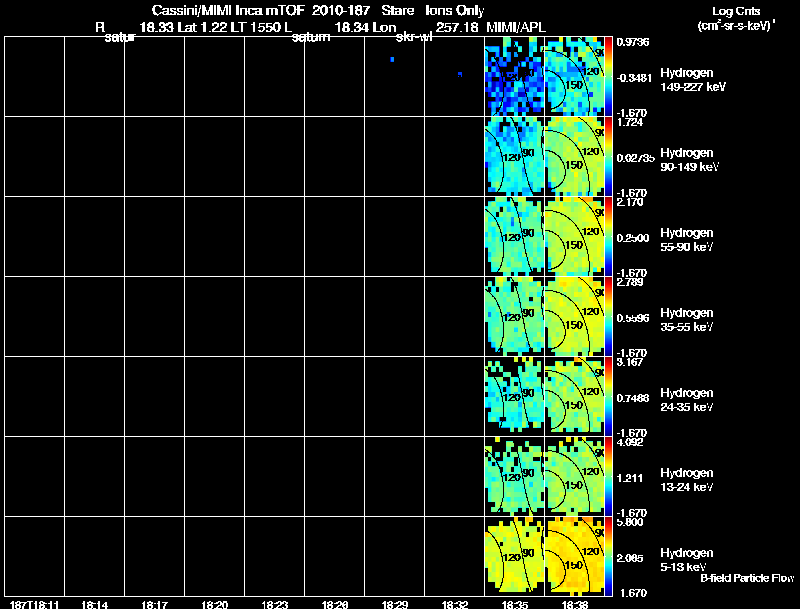Screen dimensions: 800x609
Task: Click the Hydrogen 24-35 keV image at 18:38
Action: (x=574, y=396)
